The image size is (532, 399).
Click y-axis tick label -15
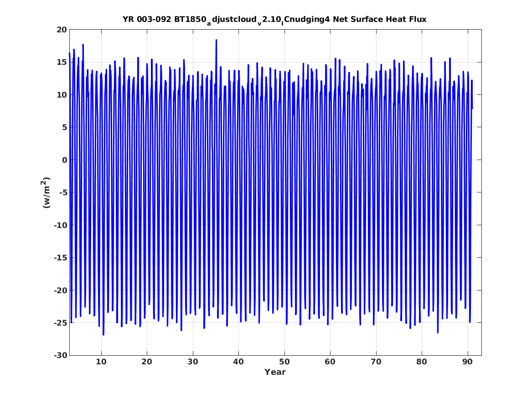click(61, 258)
